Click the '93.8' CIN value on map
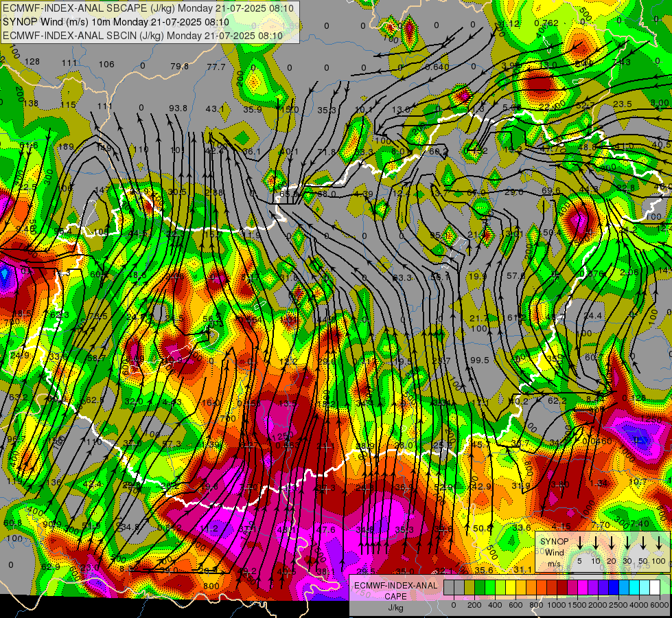Screen dimensions: 672x618 coord(178,108)
